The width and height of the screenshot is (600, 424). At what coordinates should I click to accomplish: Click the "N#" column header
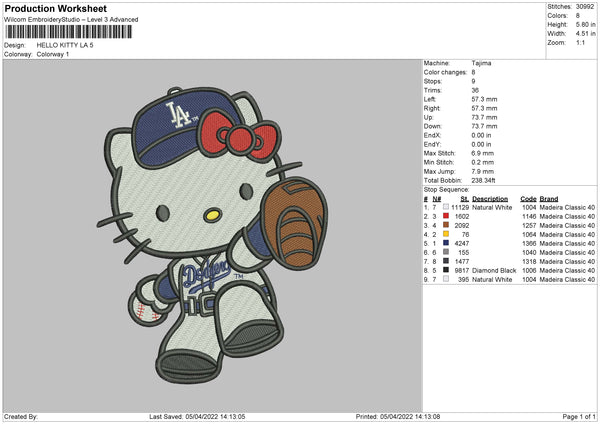(437, 199)
